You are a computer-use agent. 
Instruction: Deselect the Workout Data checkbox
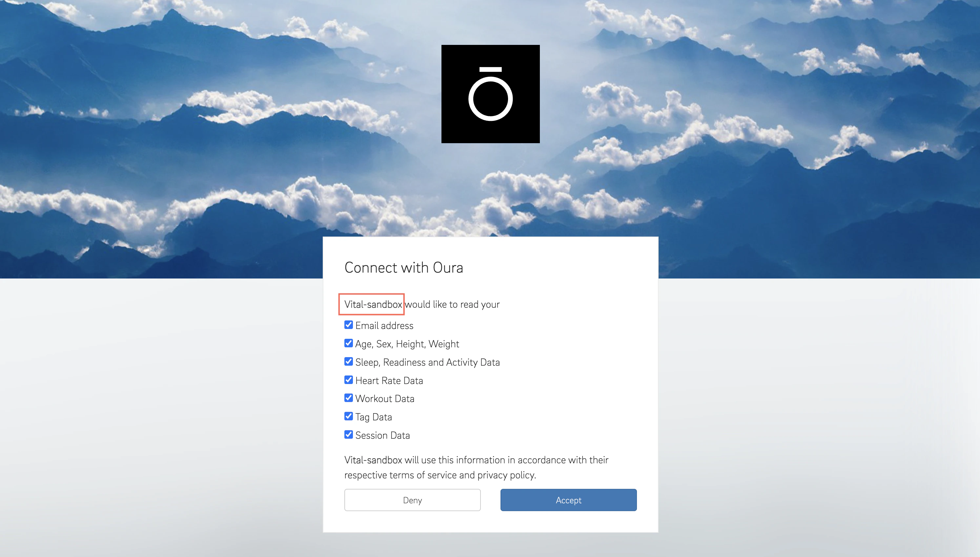pos(348,398)
